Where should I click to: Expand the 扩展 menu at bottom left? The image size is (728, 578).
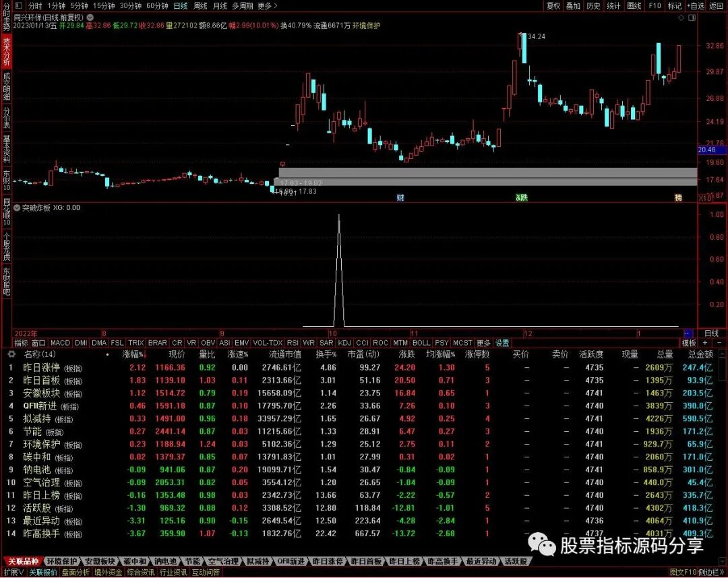point(13,573)
